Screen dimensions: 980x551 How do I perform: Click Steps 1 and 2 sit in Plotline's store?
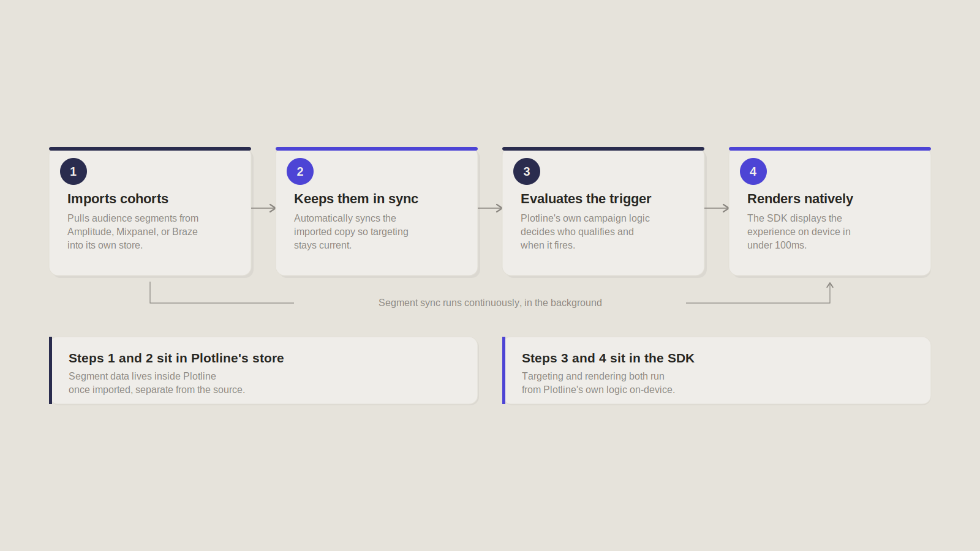point(176,358)
